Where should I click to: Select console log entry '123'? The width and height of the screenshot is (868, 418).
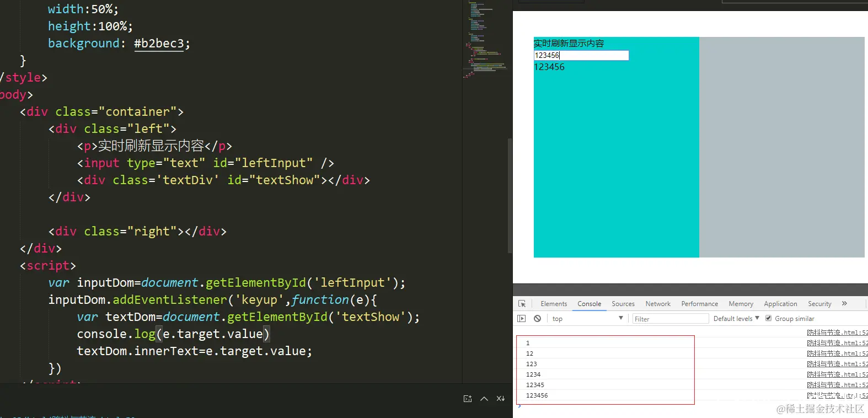point(532,364)
